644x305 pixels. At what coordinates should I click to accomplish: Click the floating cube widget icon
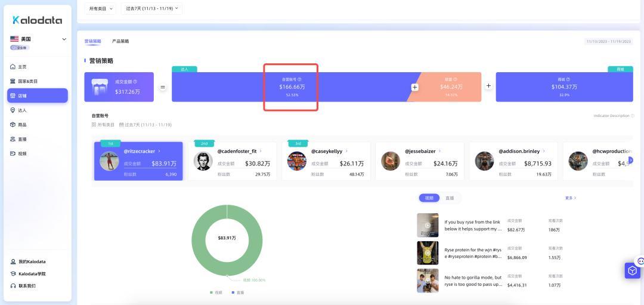point(632,270)
